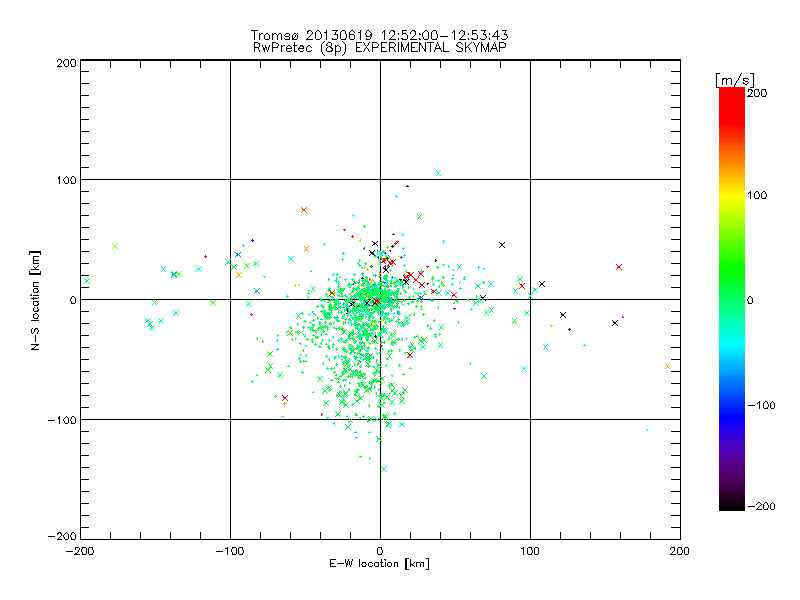Click the topmost green X marker near 100 km north
Screen dimensions: 800x600
point(438,172)
